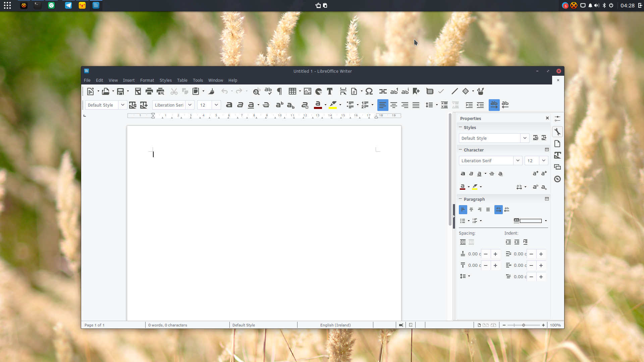The width and height of the screenshot is (644, 362).
Task: Open the Page sidebar deck
Action: [x=557, y=144]
